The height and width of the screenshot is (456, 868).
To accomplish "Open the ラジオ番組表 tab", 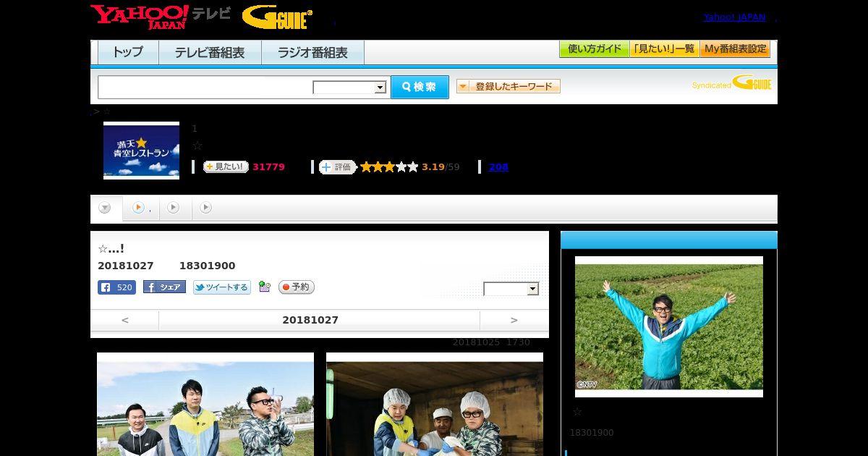I will click(x=312, y=52).
